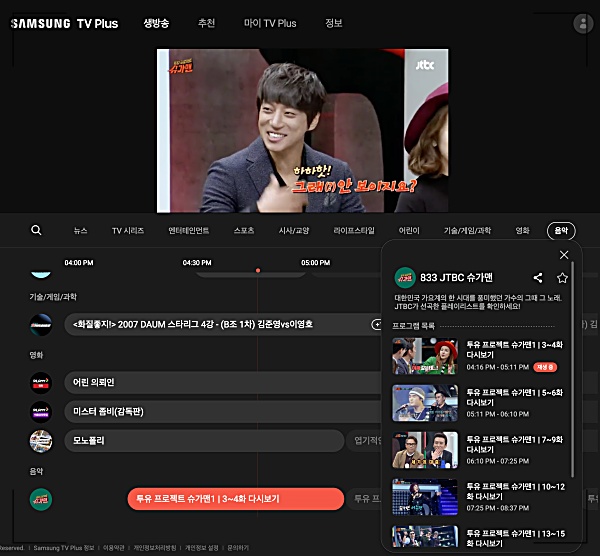Click JTBC 슈가맨 logo in panel header
Screen dimensions: 600x556
coord(405,277)
